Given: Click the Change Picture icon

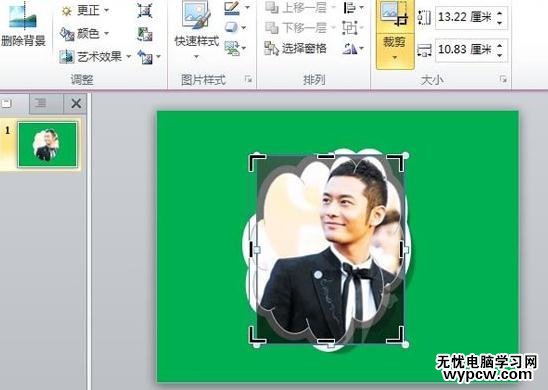Looking at the screenshot, I should pyautogui.click(x=145, y=34).
